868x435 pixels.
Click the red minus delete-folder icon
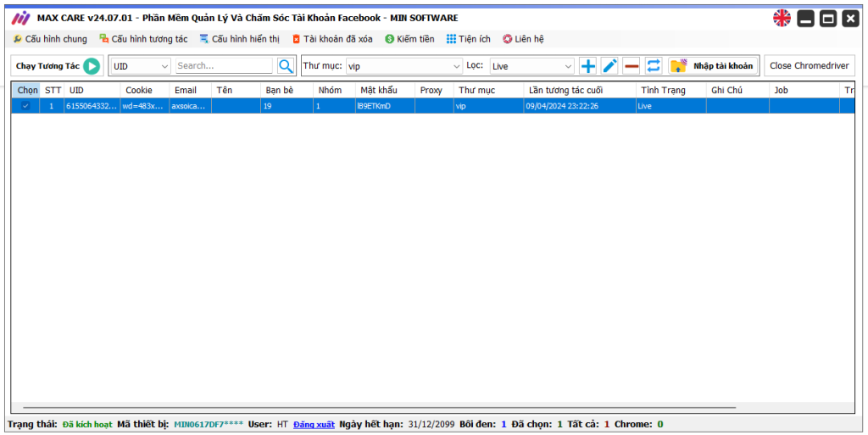[631, 66]
